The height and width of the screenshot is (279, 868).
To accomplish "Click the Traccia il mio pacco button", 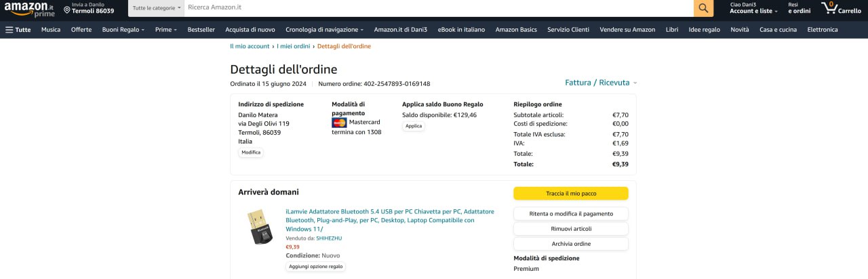I will [570, 194].
